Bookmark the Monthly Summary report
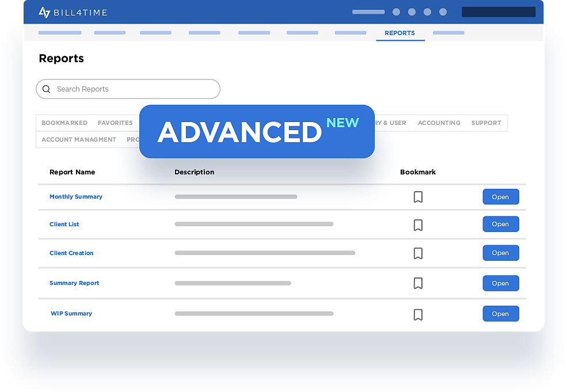Image resolution: width=567 pixels, height=392 pixels. pyautogui.click(x=418, y=197)
